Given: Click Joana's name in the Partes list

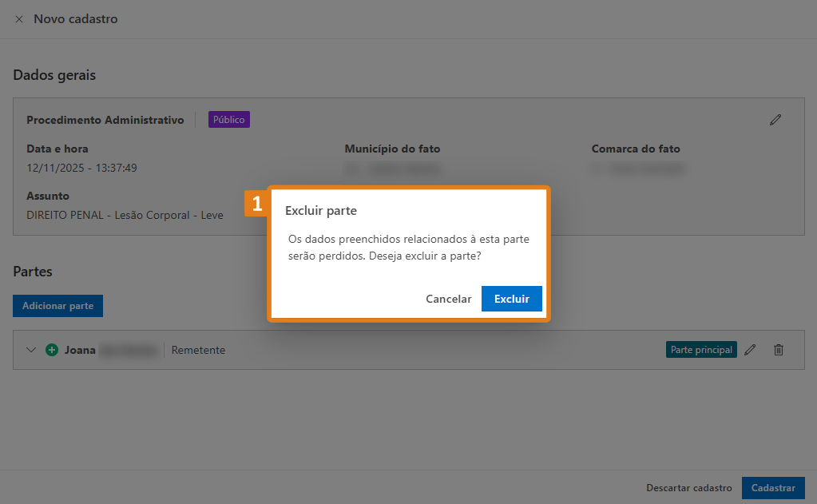Looking at the screenshot, I should pyautogui.click(x=78, y=349).
